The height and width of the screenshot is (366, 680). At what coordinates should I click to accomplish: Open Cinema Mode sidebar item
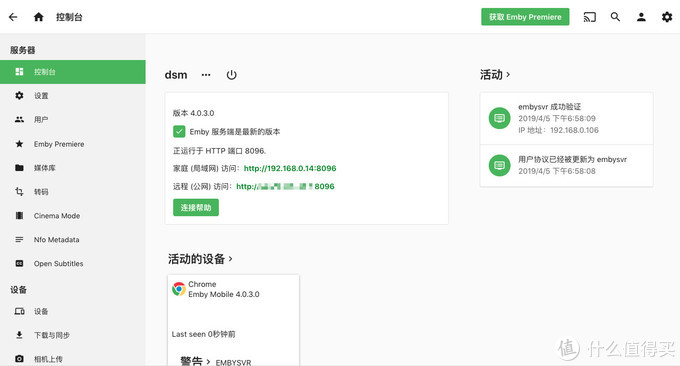[72, 216]
